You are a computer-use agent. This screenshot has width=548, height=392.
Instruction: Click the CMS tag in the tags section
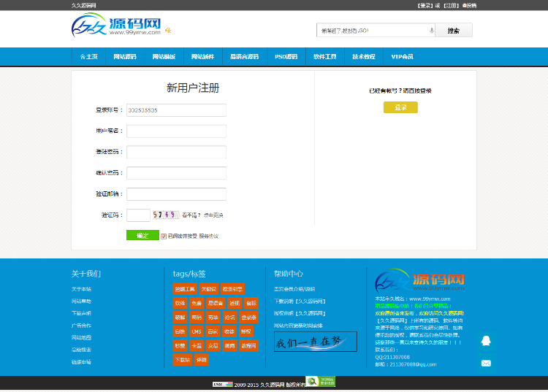tap(197, 331)
